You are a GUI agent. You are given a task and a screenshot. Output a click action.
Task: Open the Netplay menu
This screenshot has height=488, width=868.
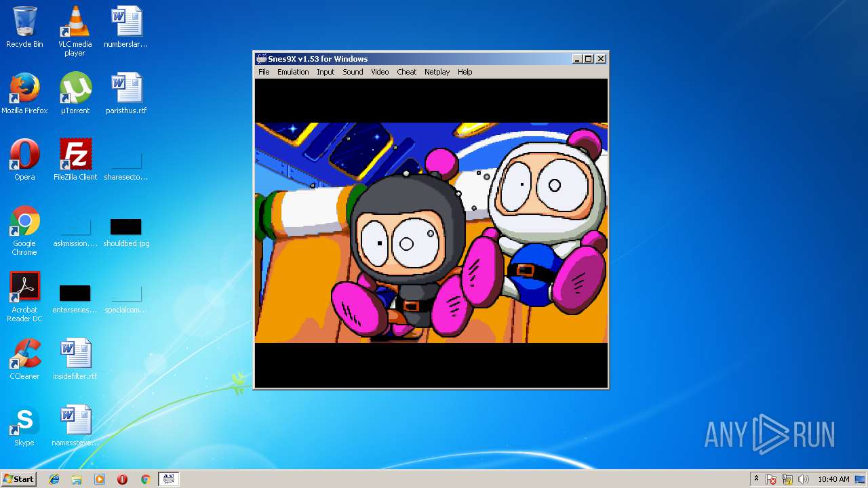(437, 72)
